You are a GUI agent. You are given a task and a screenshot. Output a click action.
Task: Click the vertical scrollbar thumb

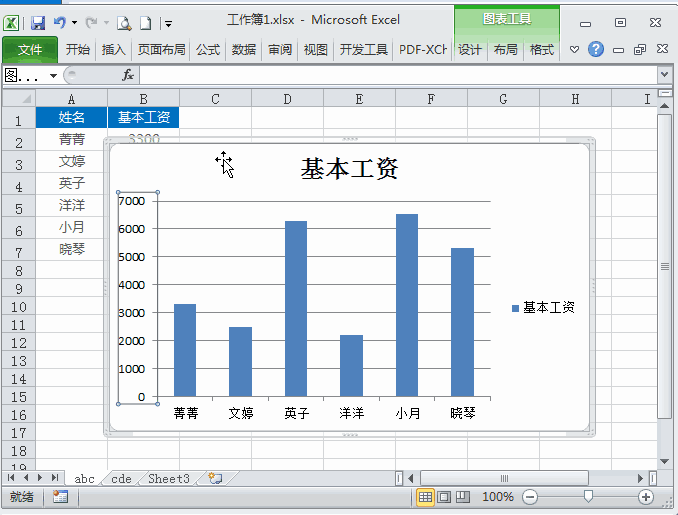[x=665, y=266]
